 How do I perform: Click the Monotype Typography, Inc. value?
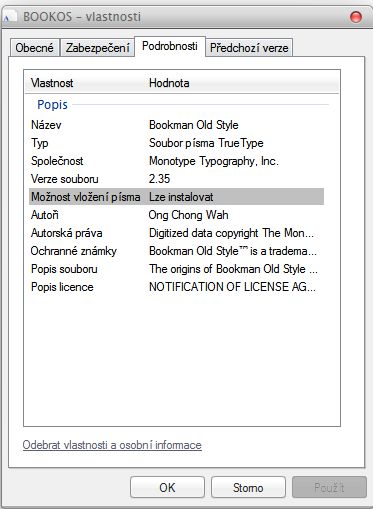point(214,161)
